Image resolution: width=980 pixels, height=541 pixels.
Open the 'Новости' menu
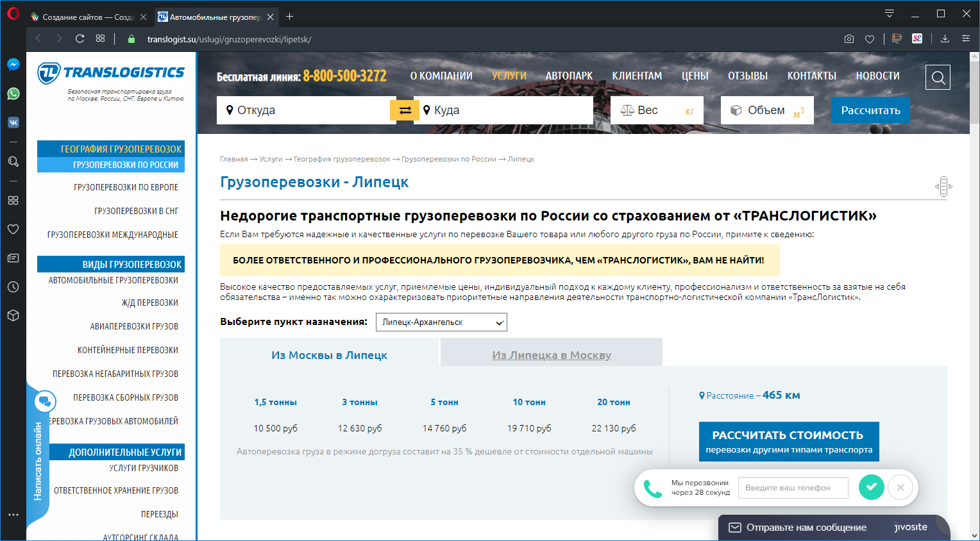[x=878, y=76]
